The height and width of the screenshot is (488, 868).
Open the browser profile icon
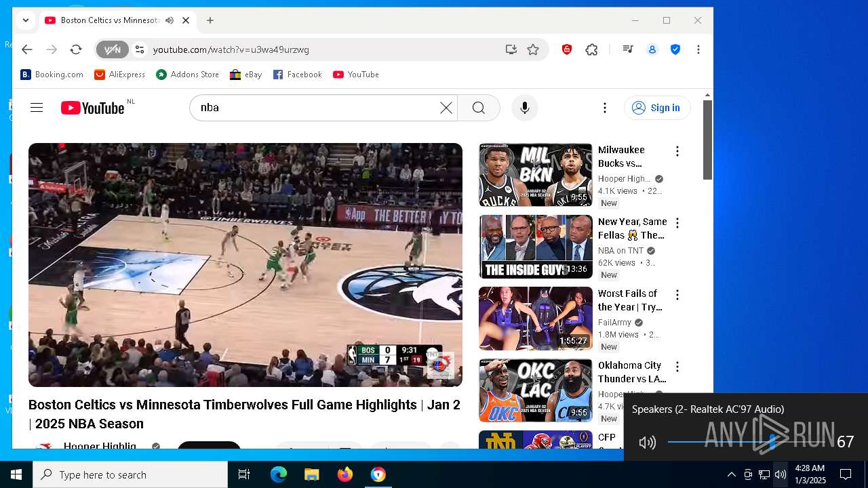pyautogui.click(x=652, y=49)
